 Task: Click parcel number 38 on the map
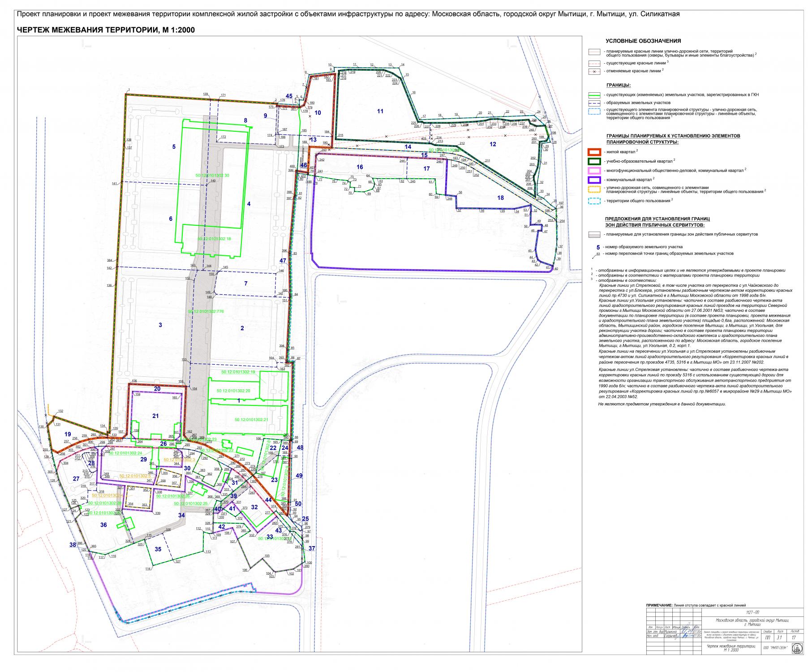click(73, 545)
